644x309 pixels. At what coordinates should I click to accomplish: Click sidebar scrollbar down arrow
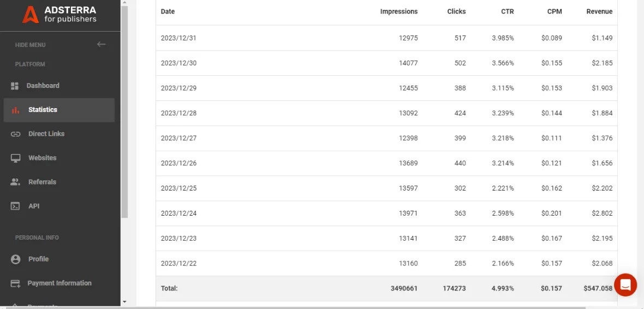pos(124,301)
